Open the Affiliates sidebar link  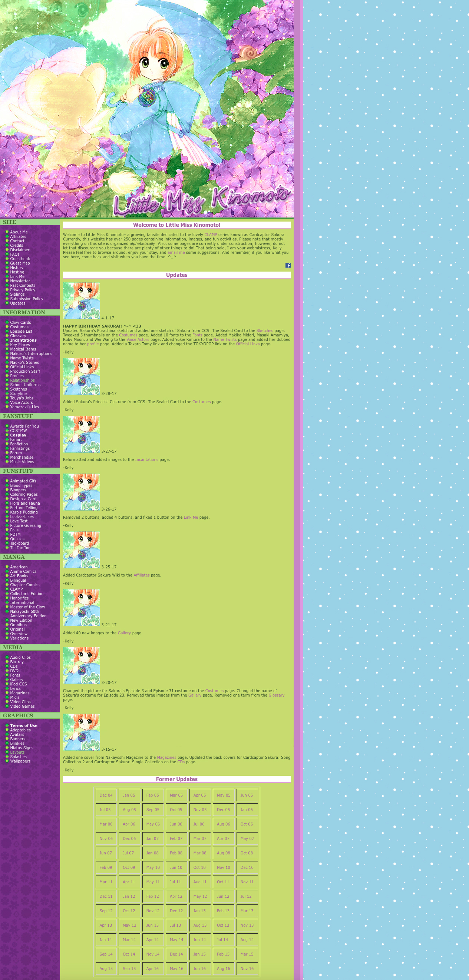point(18,237)
